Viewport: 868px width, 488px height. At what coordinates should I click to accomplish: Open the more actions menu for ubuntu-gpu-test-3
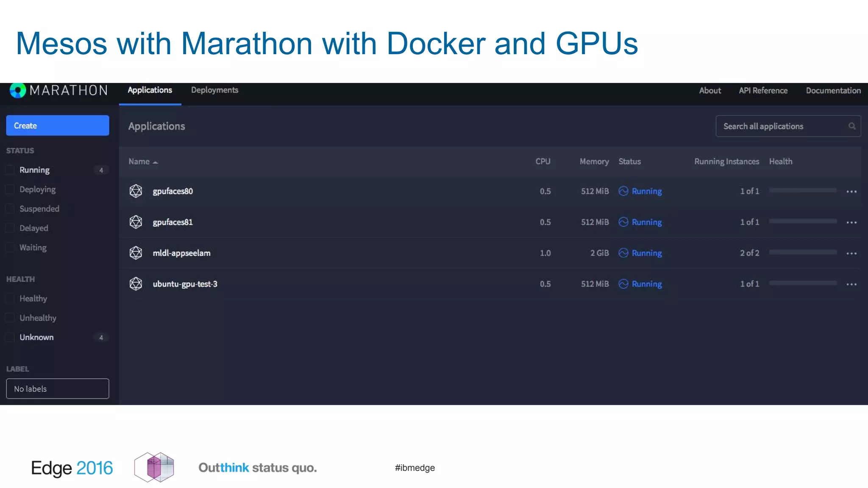(x=851, y=284)
